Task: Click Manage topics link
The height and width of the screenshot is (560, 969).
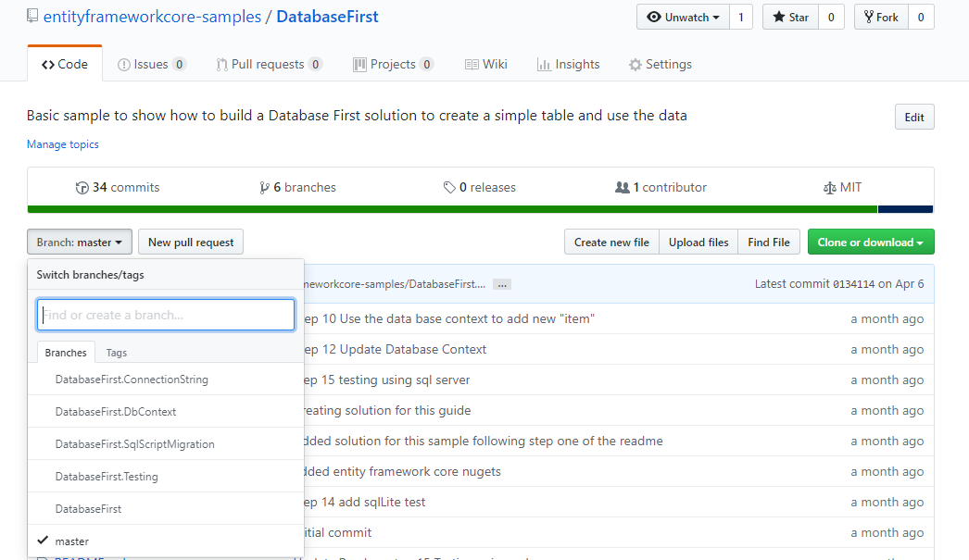Action: (x=62, y=144)
